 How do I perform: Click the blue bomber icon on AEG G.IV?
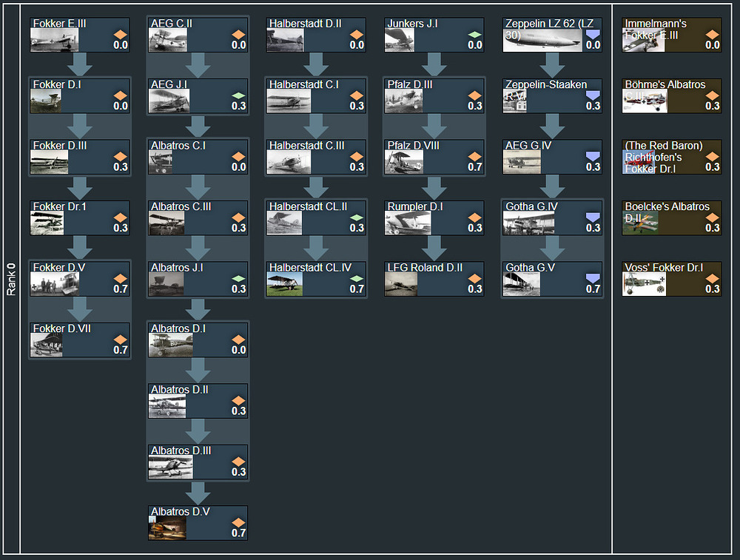pyautogui.click(x=593, y=156)
